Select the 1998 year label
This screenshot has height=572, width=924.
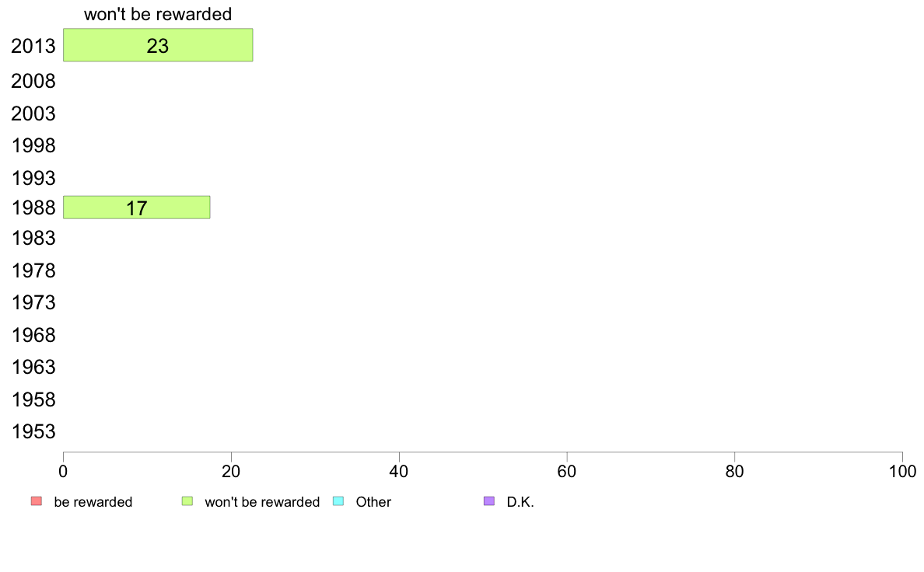(33, 145)
